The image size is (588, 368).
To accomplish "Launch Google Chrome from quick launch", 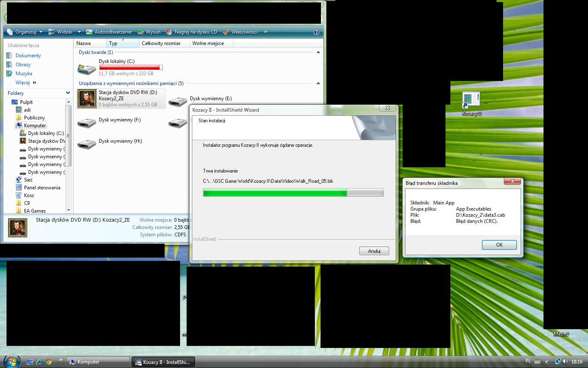I will coord(49,362).
